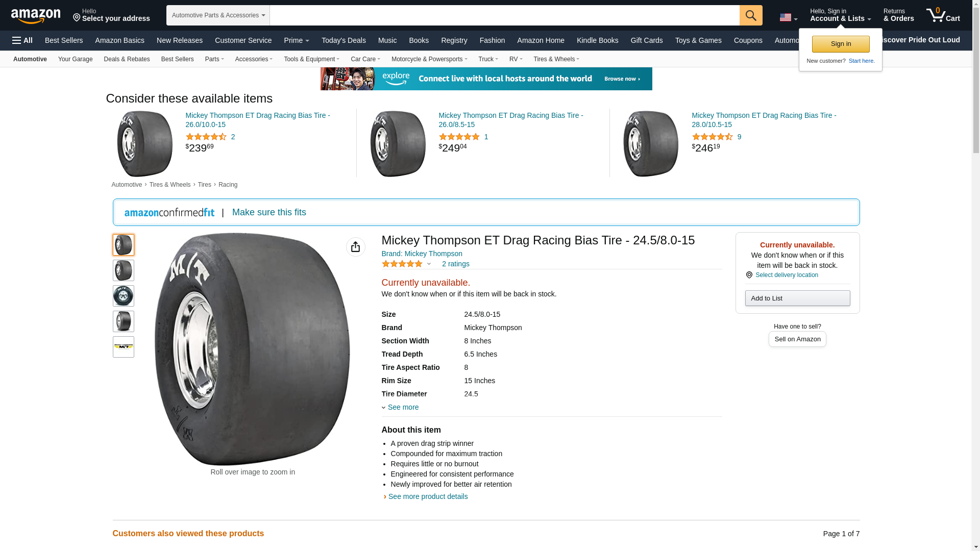Image resolution: width=980 pixels, height=551 pixels.
Task: Click the five-star rating stars
Action: point(402,264)
